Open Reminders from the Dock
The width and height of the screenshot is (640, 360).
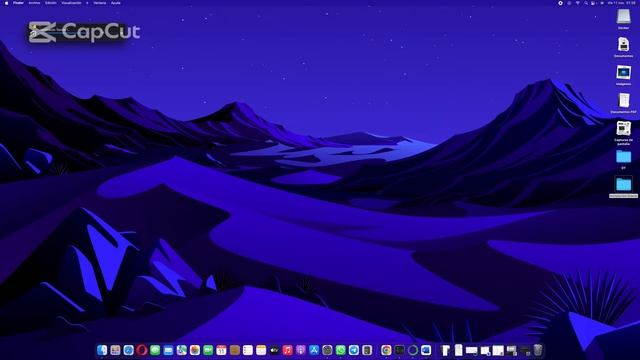point(248,350)
